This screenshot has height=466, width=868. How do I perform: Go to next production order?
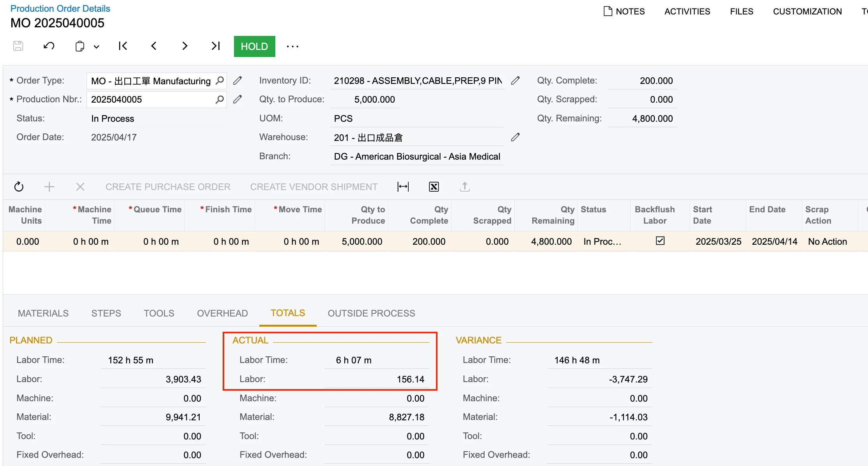(x=185, y=46)
